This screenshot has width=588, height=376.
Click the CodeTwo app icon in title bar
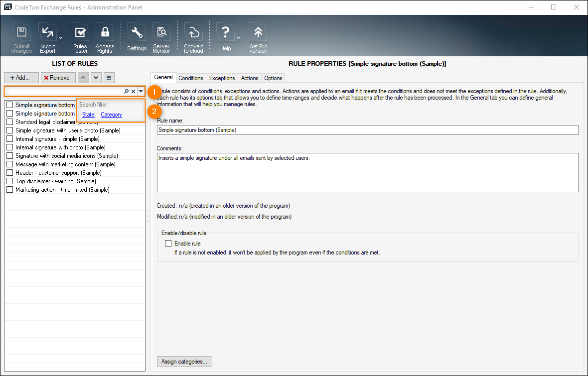[8, 7]
